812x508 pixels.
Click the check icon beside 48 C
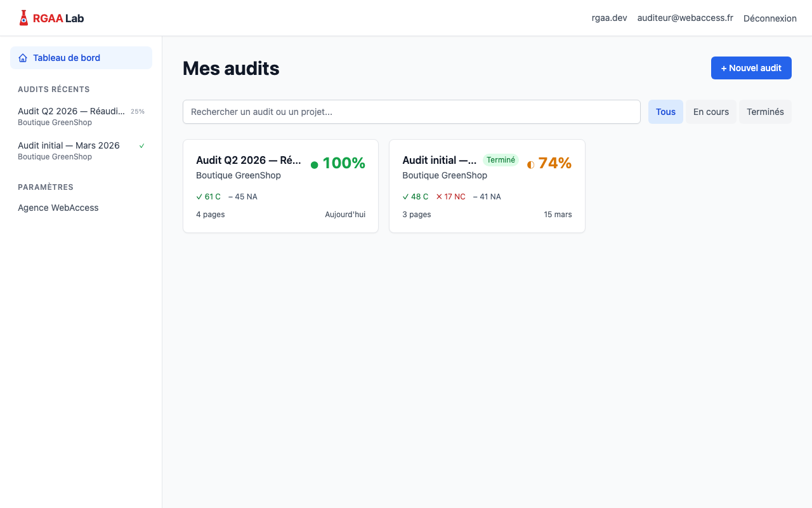pos(406,196)
